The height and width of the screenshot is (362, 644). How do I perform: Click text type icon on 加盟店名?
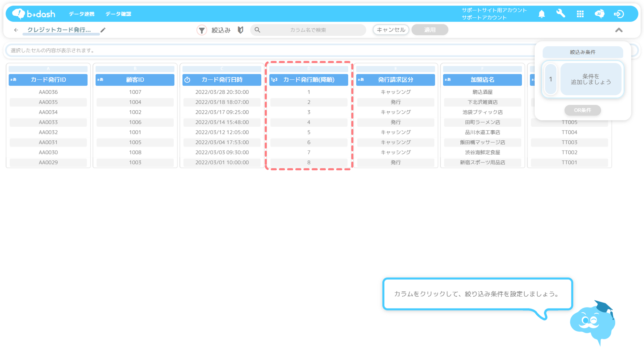[448, 80]
